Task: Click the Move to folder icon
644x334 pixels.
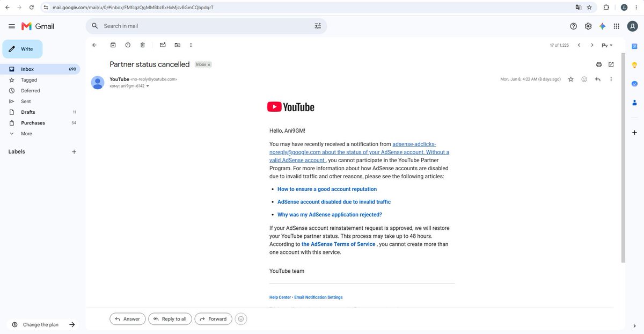Action: pos(178,45)
